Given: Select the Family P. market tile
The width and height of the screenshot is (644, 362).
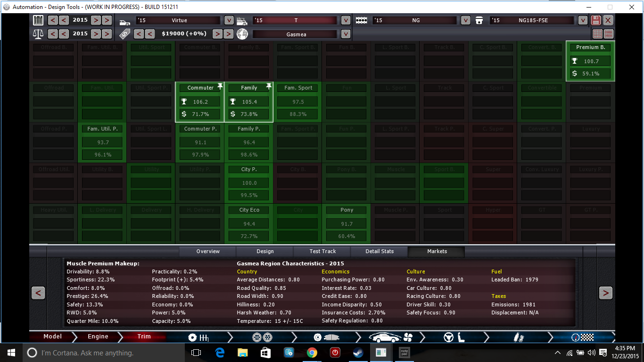Looking at the screenshot, I should click(x=249, y=142).
